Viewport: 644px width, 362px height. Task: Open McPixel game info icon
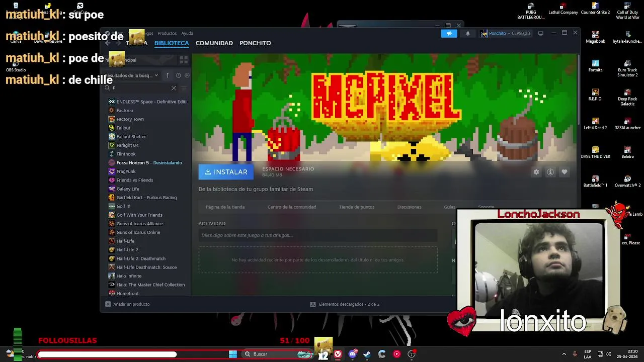(x=550, y=172)
